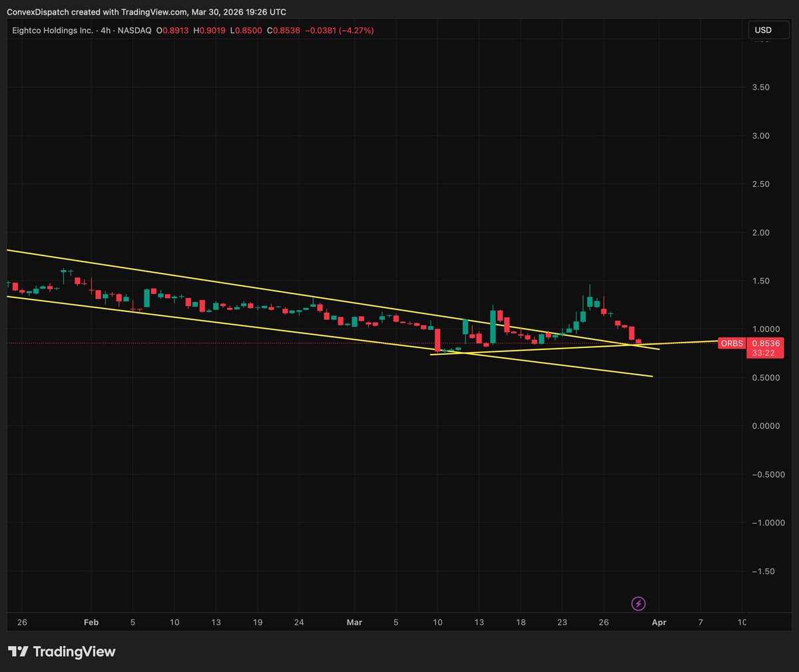Click the countdown timer 33:22 label

point(764,353)
